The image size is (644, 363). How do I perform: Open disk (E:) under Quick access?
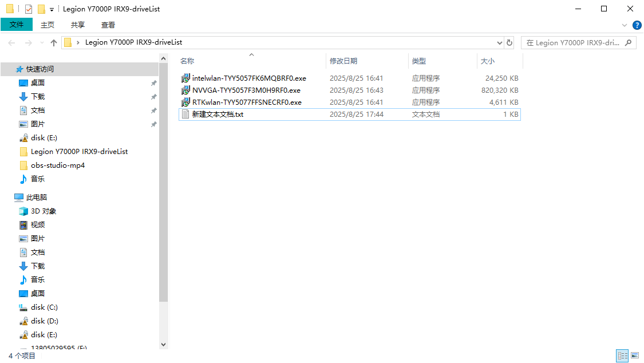point(44,138)
